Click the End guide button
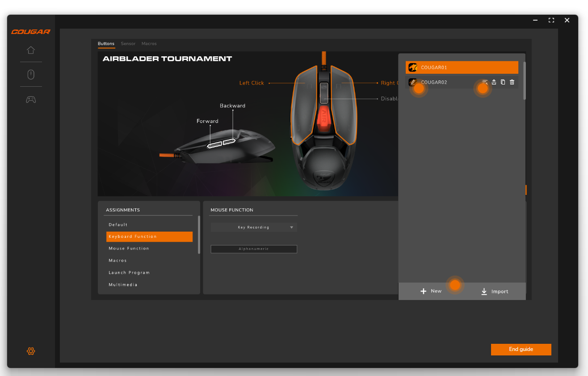 [521, 349]
